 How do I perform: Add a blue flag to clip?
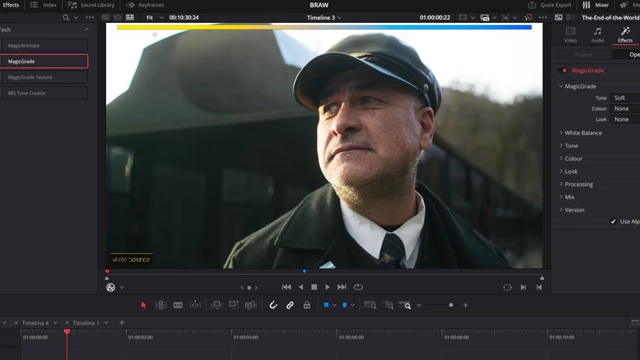coord(326,305)
